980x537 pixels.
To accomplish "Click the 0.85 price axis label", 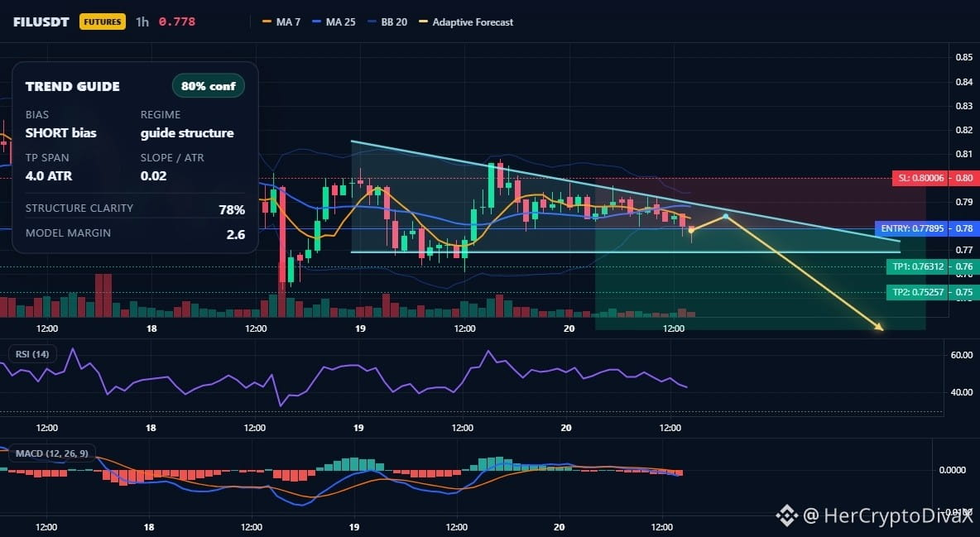I will click(963, 57).
